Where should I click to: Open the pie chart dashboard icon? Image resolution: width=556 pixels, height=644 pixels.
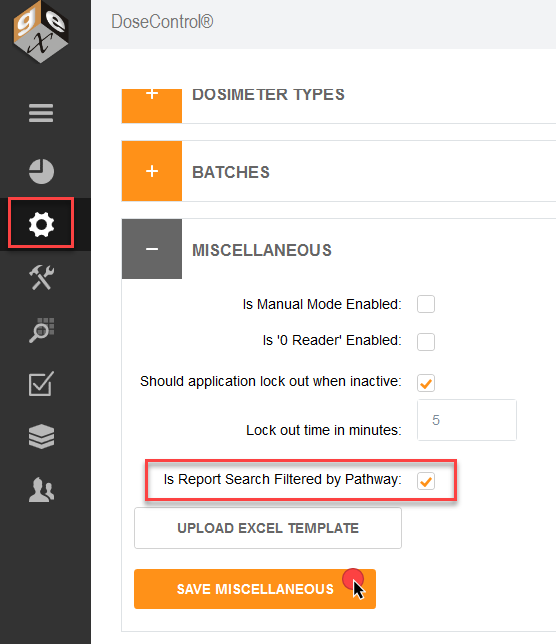(x=41, y=171)
